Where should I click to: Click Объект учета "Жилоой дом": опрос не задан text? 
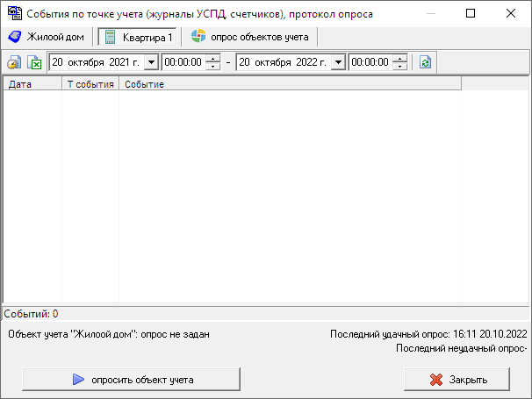tap(109, 334)
